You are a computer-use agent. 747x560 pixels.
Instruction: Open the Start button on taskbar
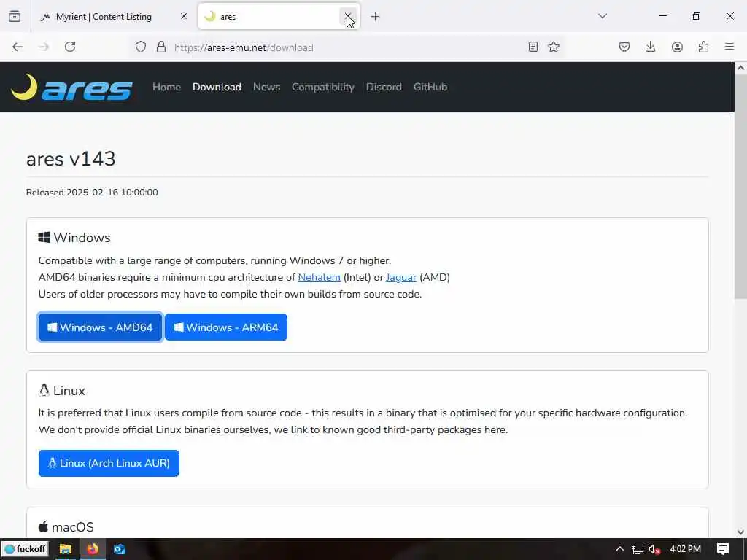tap(25, 549)
